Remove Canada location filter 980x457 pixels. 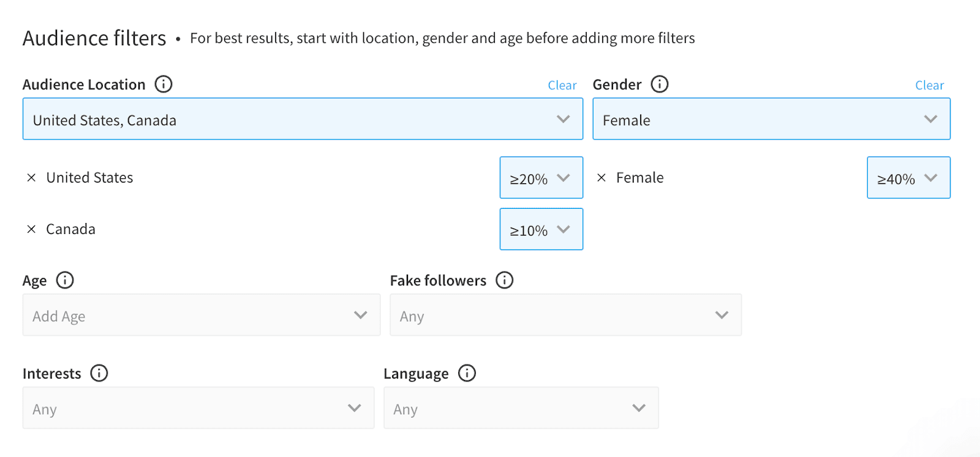[31, 229]
